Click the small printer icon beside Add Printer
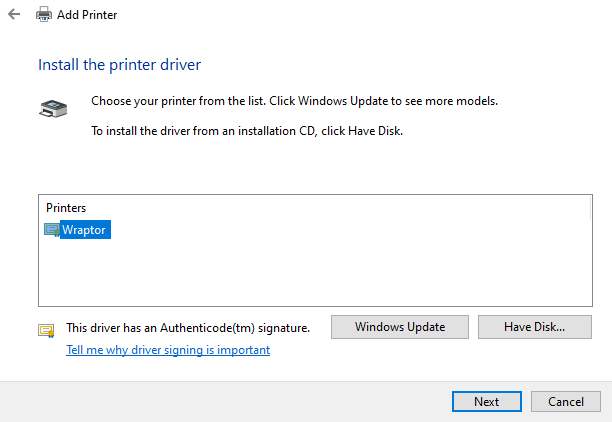 44,15
